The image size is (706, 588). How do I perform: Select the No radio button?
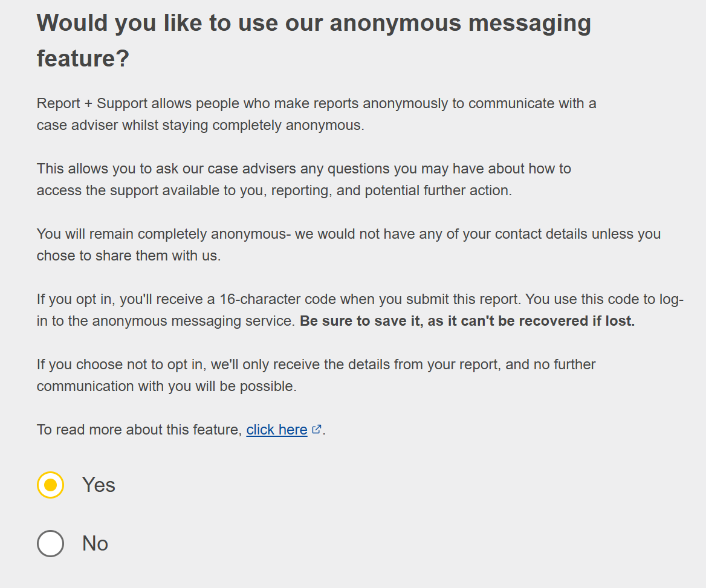(50, 543)
